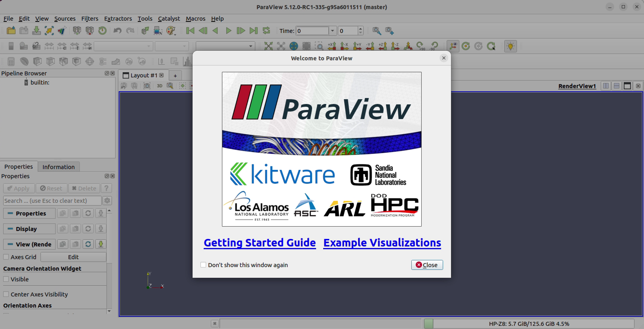Screen dimensions: 644x329
Task: Select builtin: in Pipeline Browser
Action: pyautogui.click(x=40, y=82)
